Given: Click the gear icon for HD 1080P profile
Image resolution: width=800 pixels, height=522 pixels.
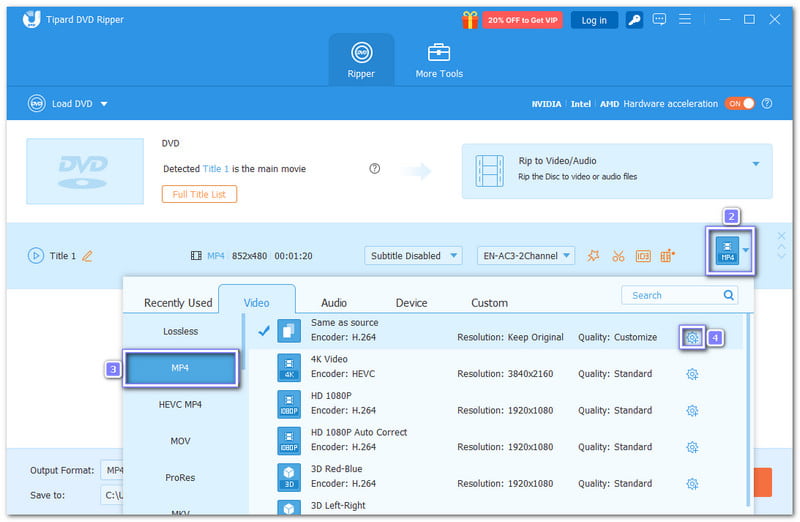Looking at the screenshot, I should pos(691,410).
